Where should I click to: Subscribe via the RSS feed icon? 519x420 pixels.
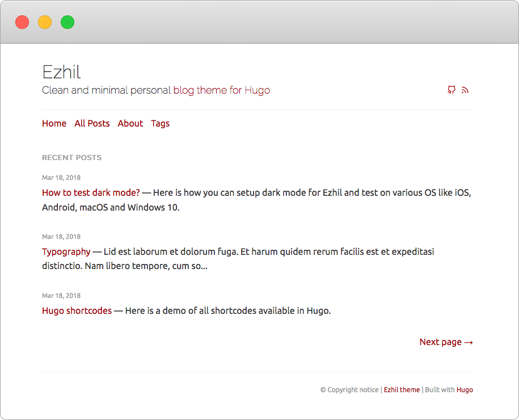465,90
